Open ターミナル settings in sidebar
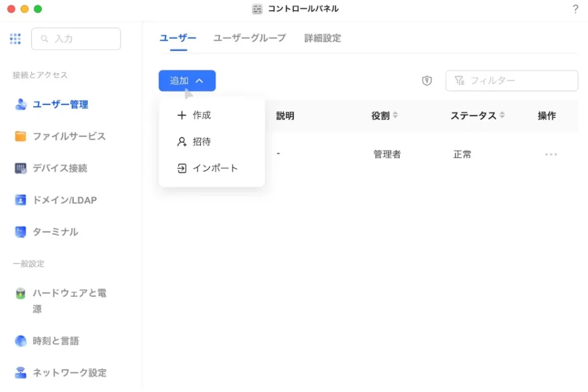588x392 pixels. click(x=55, y=232)
